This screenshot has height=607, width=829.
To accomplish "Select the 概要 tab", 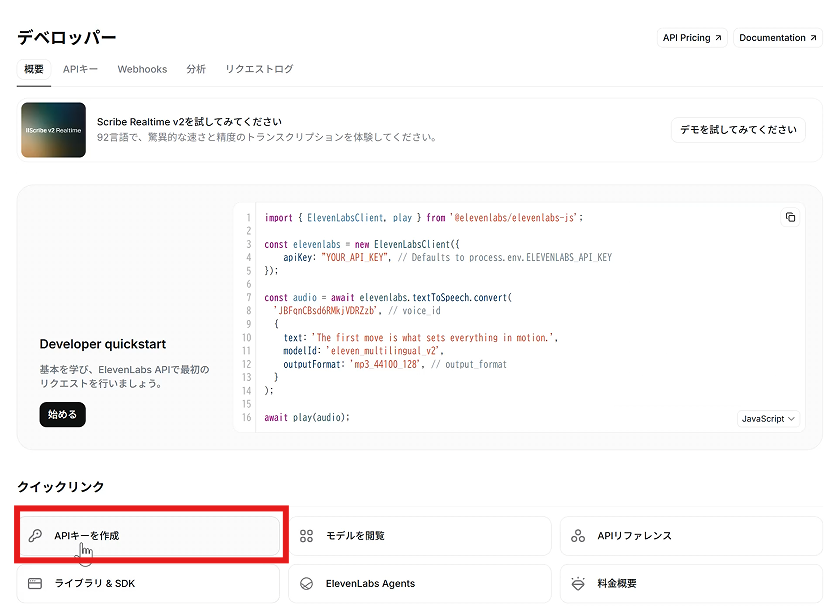I will pyautogui.click(x=34, y=69).
